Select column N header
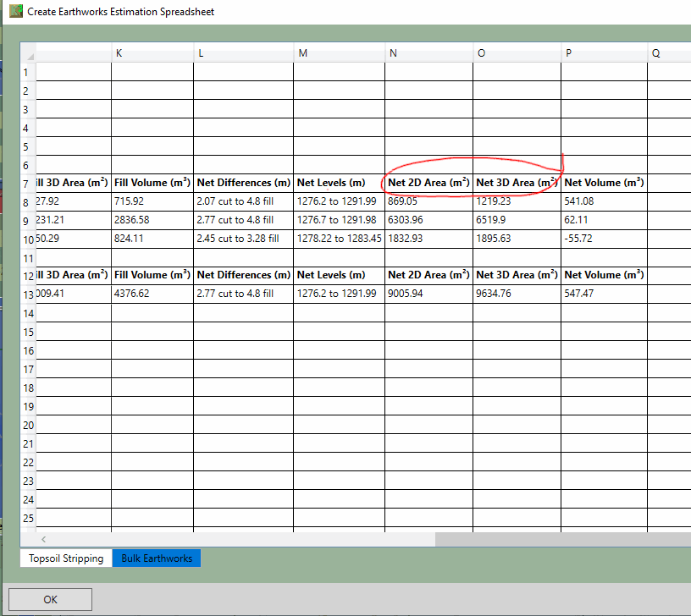This screenshot has width=691, height=616. click(x=428, y=52)
